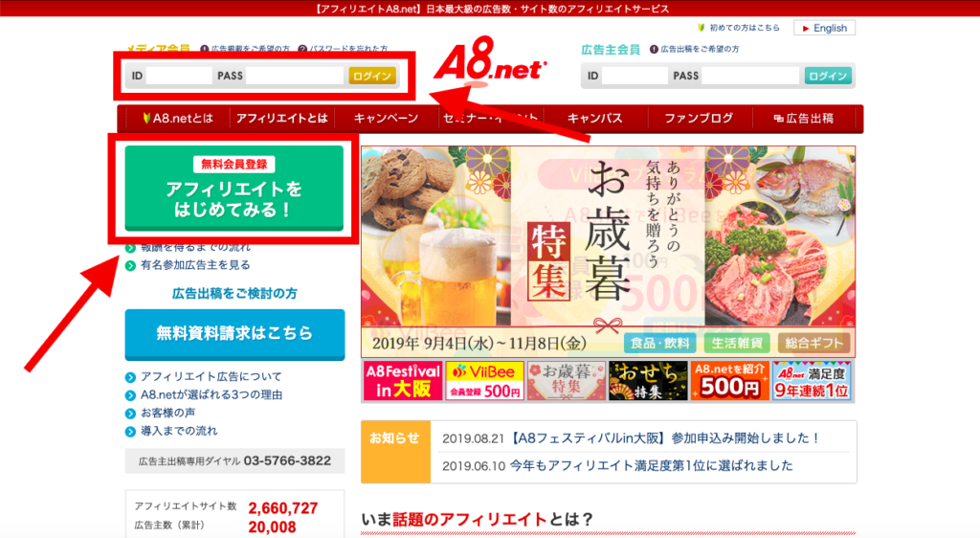980x538 pixels.
Task: Click the yellow ログイン button
Action: click(x=372, y=77)
